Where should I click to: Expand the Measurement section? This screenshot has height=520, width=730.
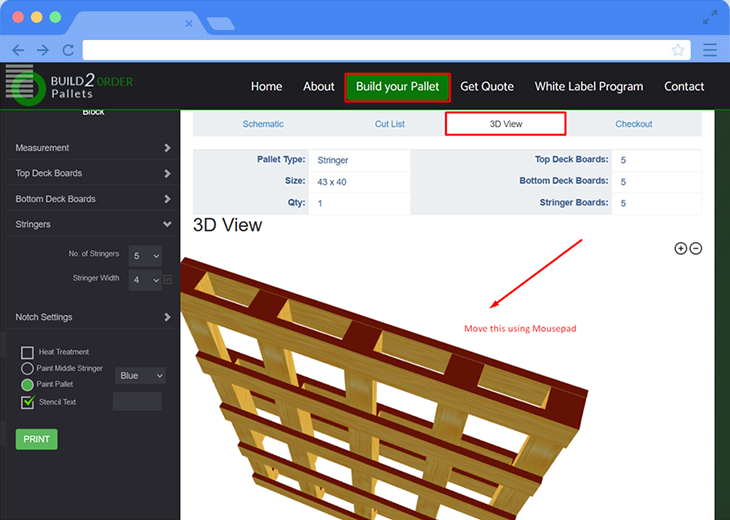coord(93,148)
